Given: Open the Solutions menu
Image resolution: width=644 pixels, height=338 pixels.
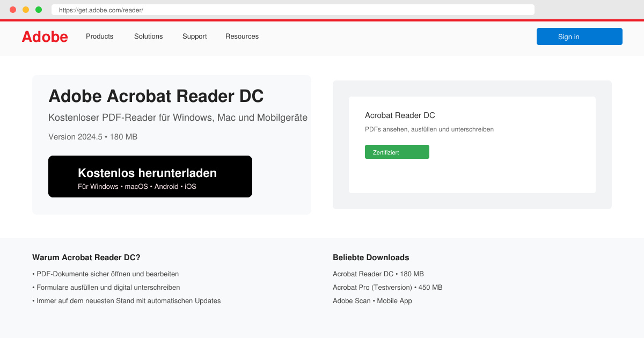Looking at the screenshot, I should tap(149, 36).
